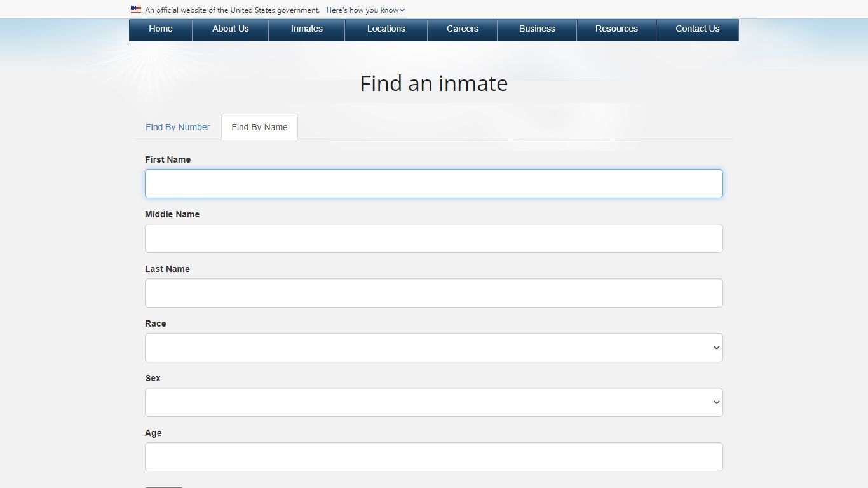Click the Sex dropdown arrow

(x=717, y=402)
